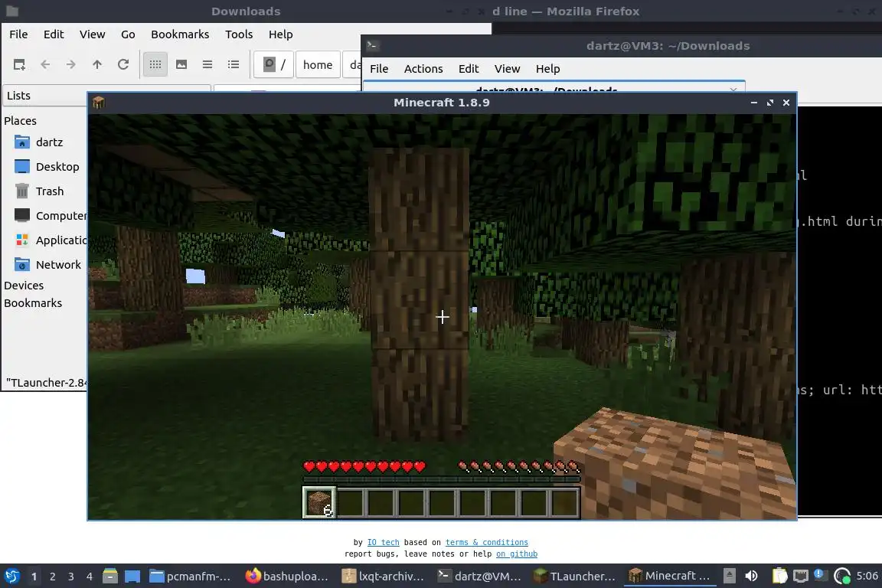Open the Edit menu in file manager
This screenshot has width=882, height=588.
54,34
